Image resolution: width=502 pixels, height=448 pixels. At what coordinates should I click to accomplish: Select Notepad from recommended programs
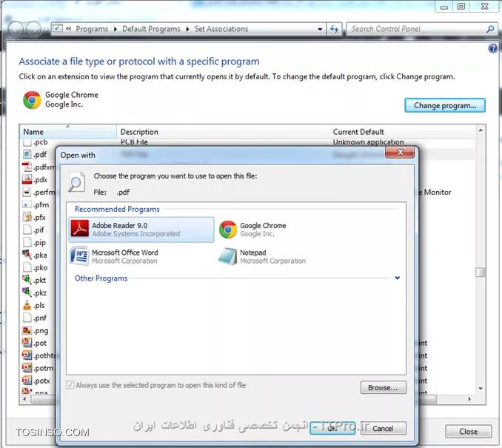pos(262,256)
